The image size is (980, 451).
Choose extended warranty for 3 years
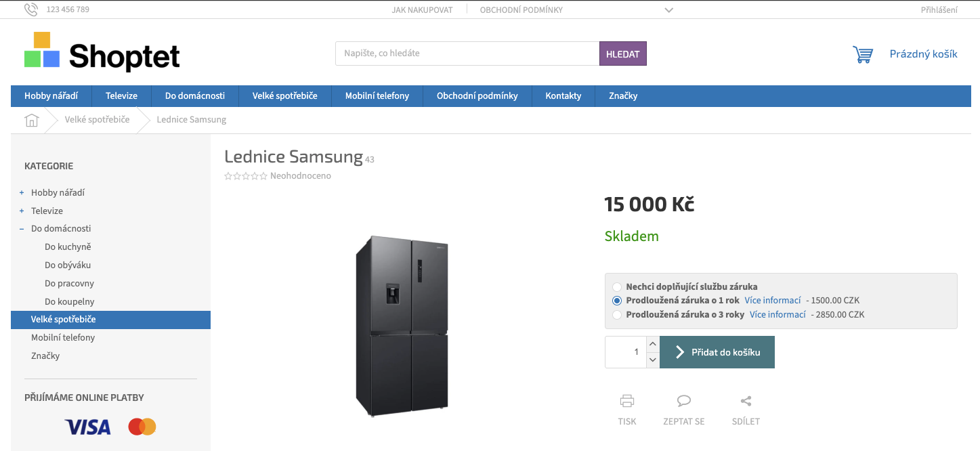[x=617, y=315]
